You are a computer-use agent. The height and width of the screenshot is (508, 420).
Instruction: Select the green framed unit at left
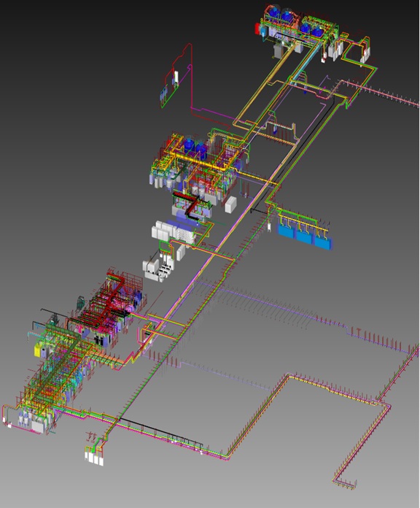click(80, 304)
